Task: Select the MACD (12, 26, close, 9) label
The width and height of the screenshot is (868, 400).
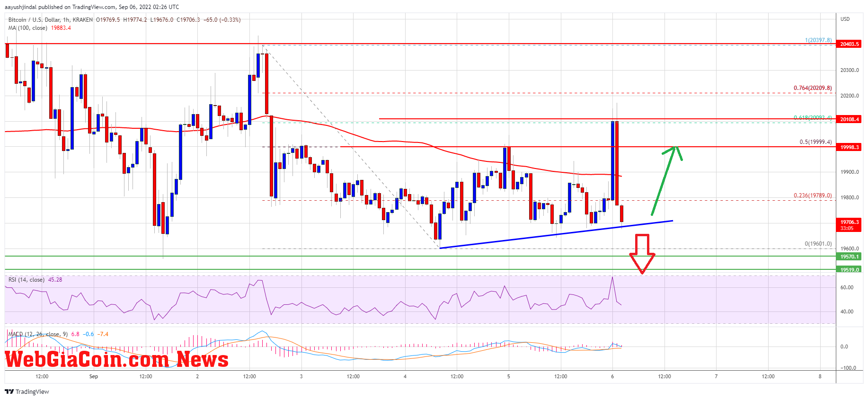Action: click(x=38, y=334)
